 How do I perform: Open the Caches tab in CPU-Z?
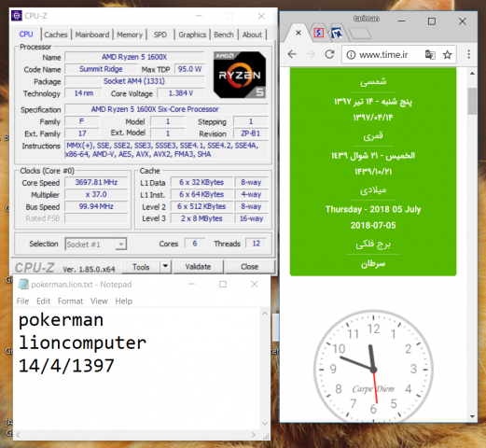click(56, 35)
